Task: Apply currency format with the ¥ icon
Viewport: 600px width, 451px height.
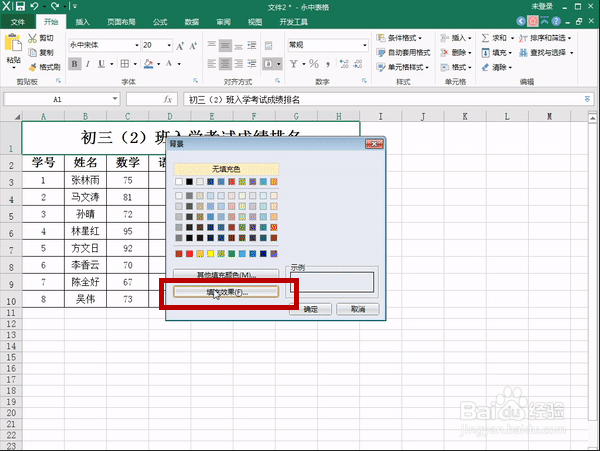Action: pos(293,64)
